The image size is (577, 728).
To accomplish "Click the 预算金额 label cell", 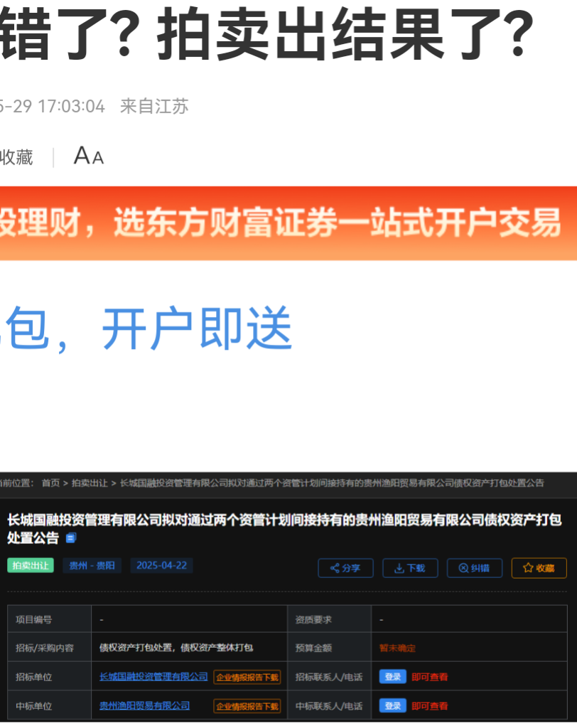I will (330, 648).
